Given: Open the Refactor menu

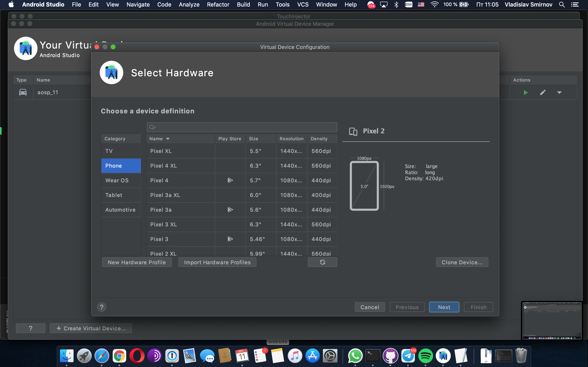Looking at the screenshot, I should click(x=218, y=4).
